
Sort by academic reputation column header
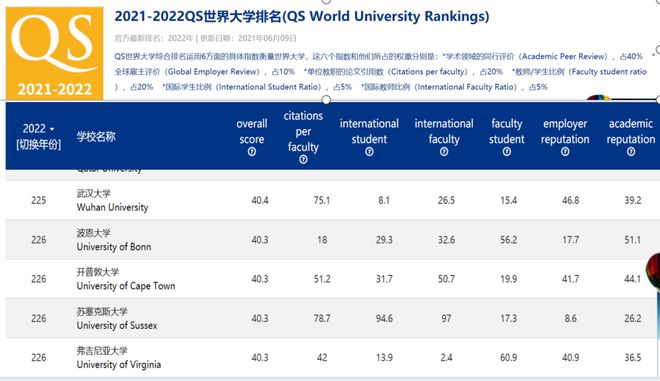tap(631, 131)
